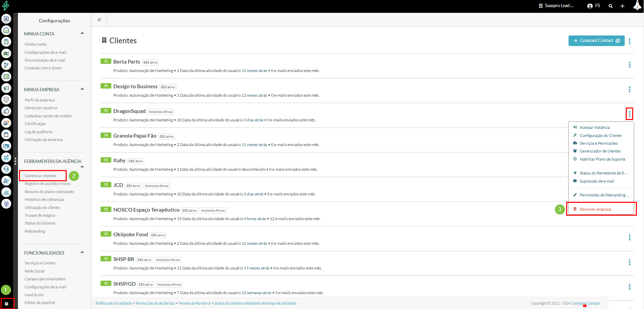Image resolution: width=644 pixels, height=309 pixels.
Task: Open Lead Score in sidebar
Action: 34,295
